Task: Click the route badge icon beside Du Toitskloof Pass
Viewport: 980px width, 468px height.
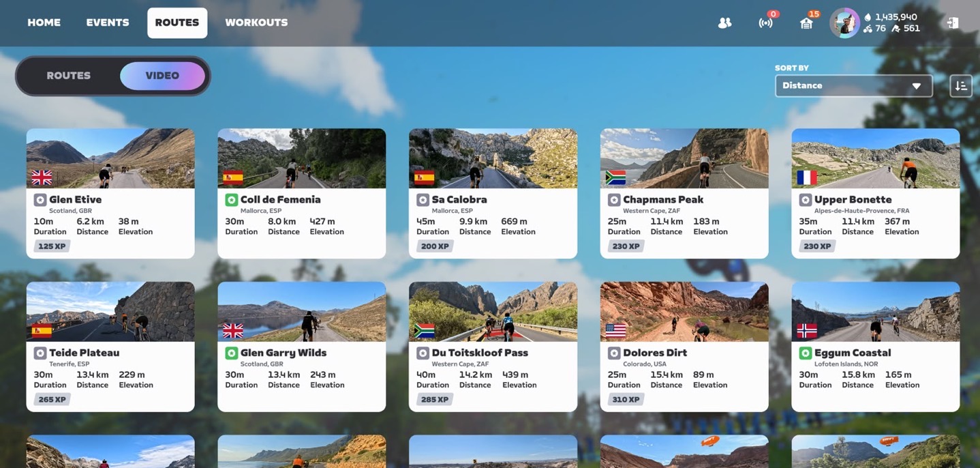Action: (423, 353)
